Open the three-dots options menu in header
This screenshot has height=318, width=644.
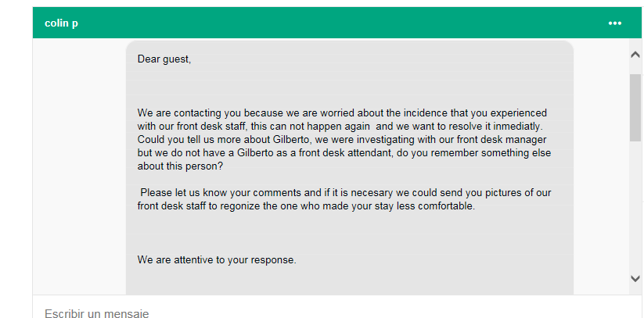point(615,23)
